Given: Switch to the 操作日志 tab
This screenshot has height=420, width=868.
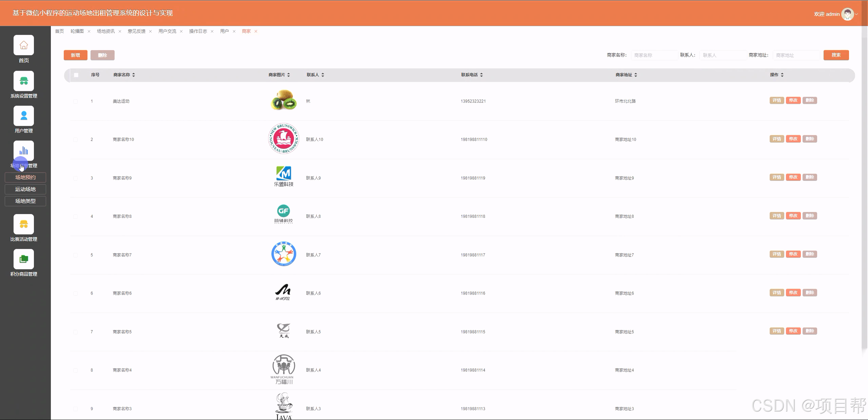Looking at the screenshot, I should pos(198,31).
